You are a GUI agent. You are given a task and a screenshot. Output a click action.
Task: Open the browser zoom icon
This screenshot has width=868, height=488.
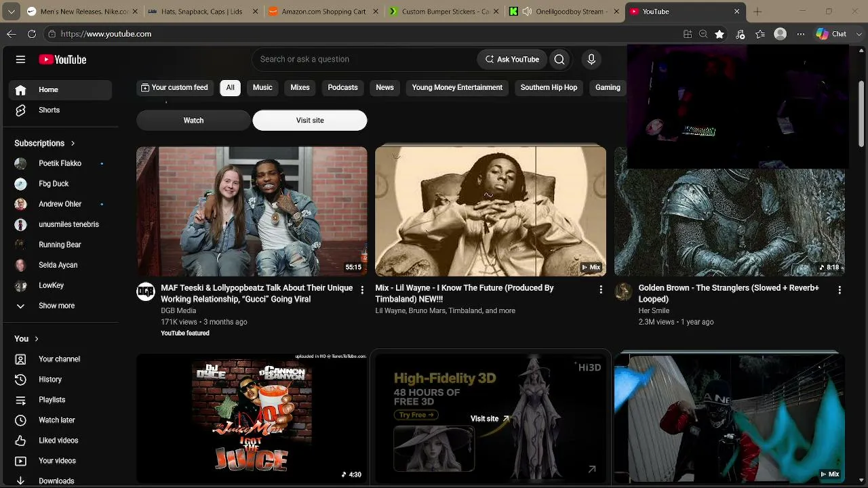tap(703, 34)
